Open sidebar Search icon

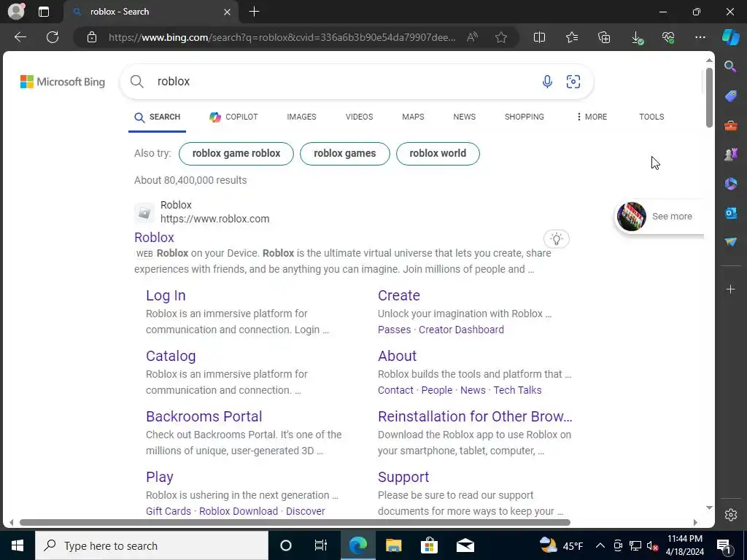pyautogui.click(x=730, y=66)
